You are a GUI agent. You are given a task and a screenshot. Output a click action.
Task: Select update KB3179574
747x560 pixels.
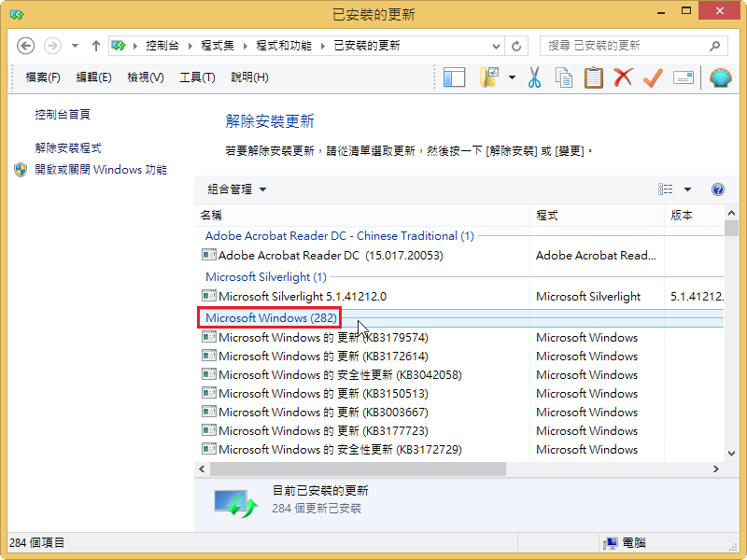pyautogui.click(x=323, y=337)
